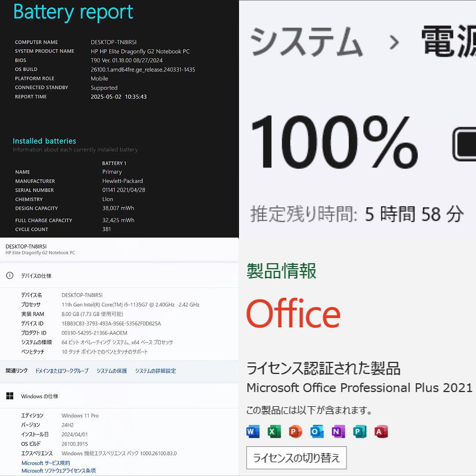Click chemistry value LIon
The height and width of the screenshot is (476, 476).
click(x=108, y=199)
